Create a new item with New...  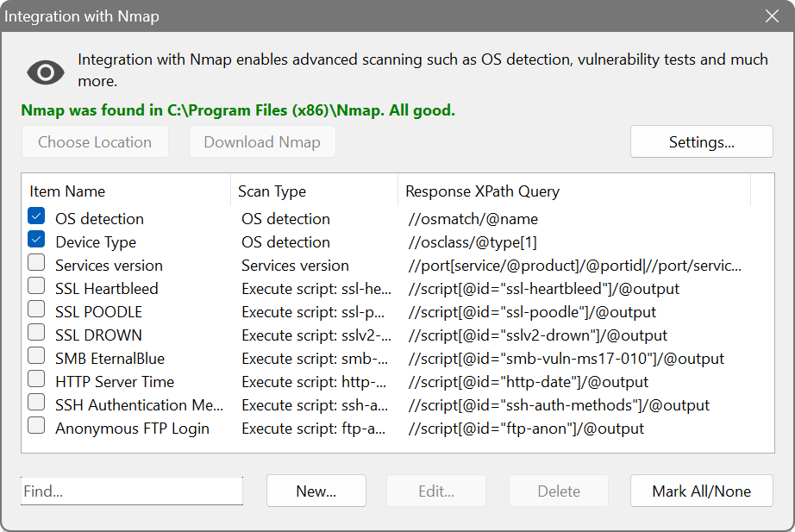(316, 491)
